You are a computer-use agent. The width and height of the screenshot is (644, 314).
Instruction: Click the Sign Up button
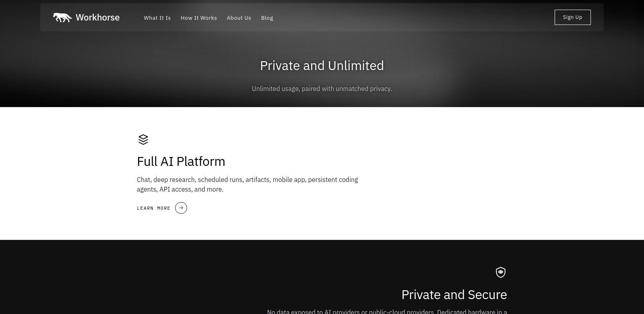(x=572, y=17)
